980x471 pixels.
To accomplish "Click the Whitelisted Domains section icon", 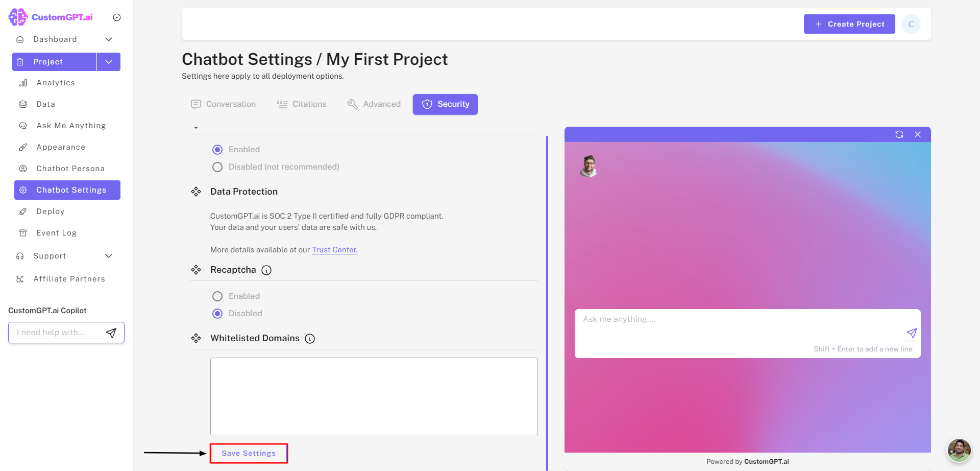I will pos(196,338).
